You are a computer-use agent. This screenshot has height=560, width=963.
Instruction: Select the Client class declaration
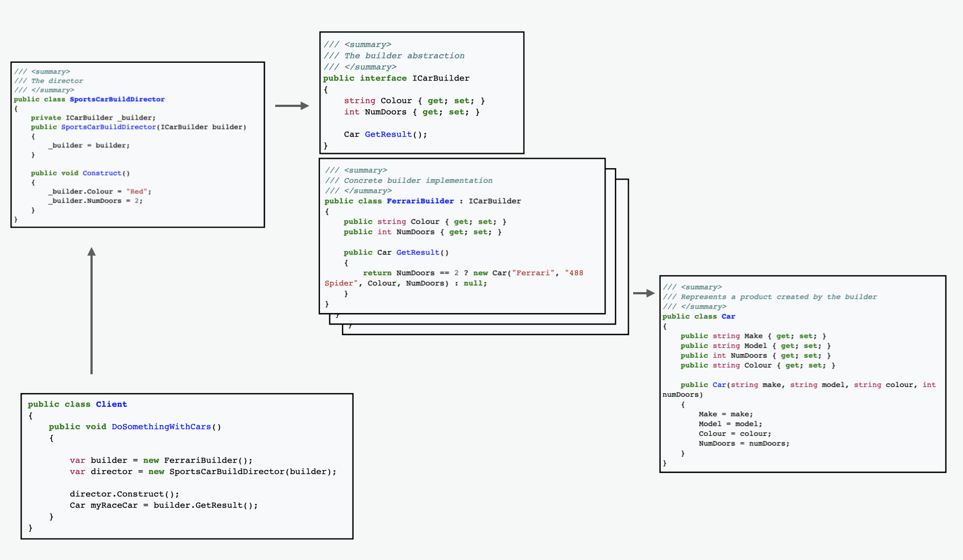click(x=77, y=404)
